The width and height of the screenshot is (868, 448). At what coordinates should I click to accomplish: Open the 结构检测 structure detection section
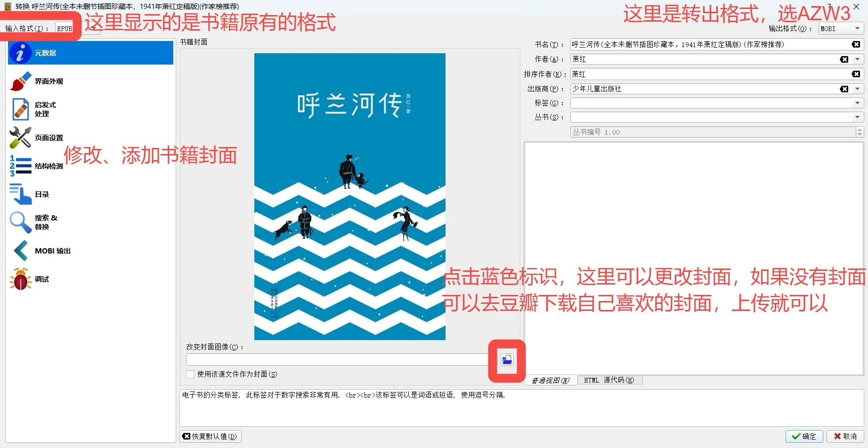(90, 166)
